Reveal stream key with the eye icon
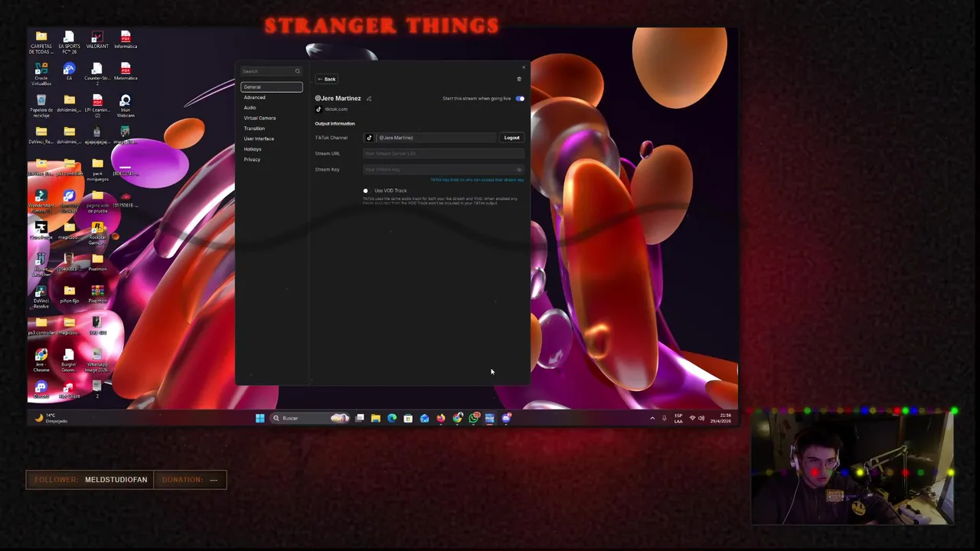Image resolution: width=980 pixels, height=551 pixels. [519, 169]
